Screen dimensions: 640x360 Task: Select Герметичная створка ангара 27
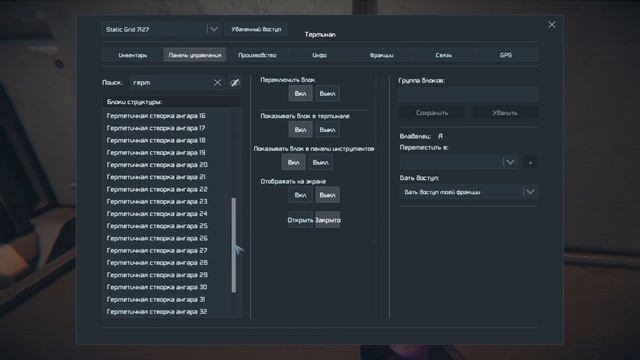coord(165,251)
